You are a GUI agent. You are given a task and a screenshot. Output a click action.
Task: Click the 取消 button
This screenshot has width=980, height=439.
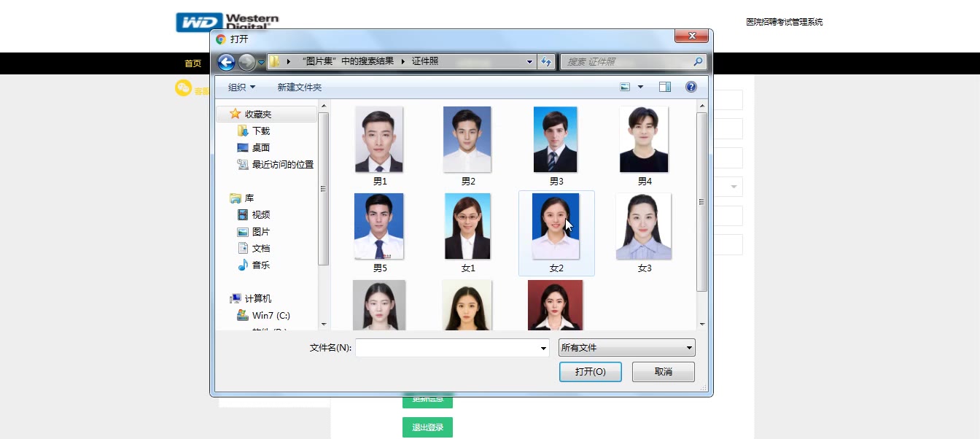(664, 372)
